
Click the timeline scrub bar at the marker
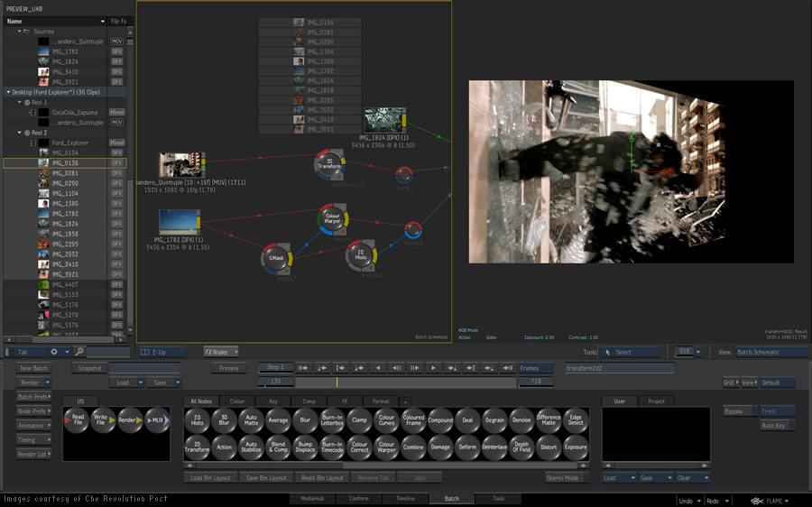[337, 382]
